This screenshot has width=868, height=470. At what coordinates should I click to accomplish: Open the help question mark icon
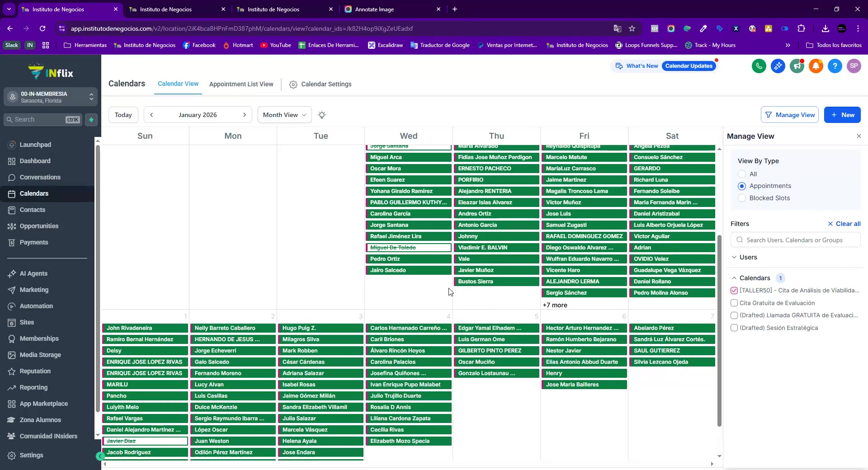835,66
